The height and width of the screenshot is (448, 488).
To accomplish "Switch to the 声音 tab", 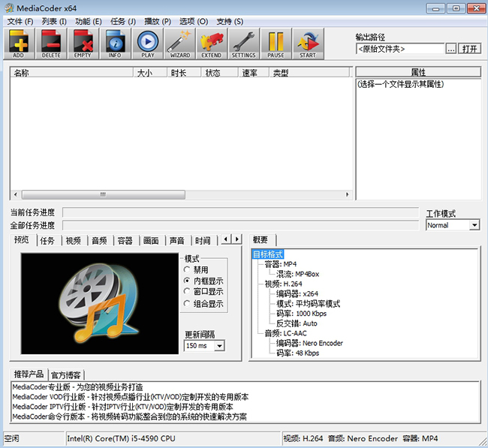I will (x=176, y=240).
